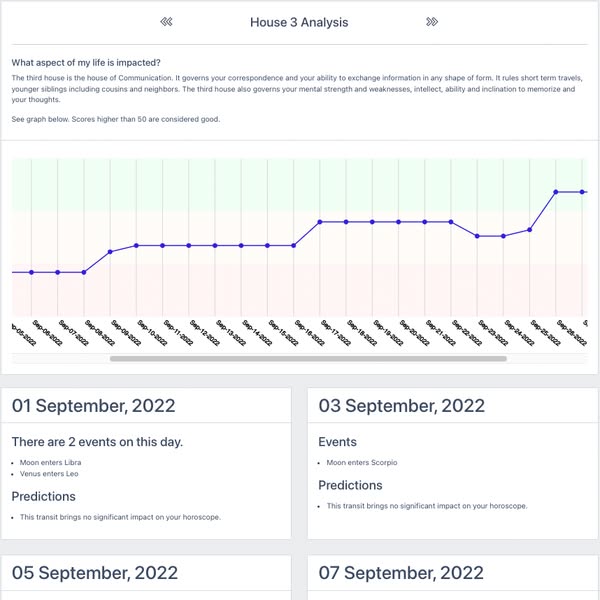Click the Sep-09-2022 point on the graph

[x=110, y=252]
